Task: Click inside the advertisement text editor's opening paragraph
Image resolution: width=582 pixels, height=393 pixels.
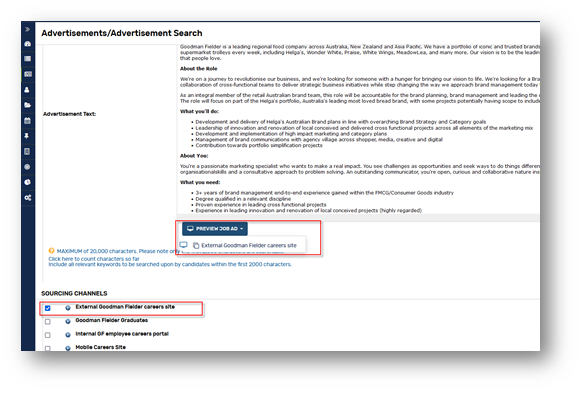Action: click(x=359, y=52)
